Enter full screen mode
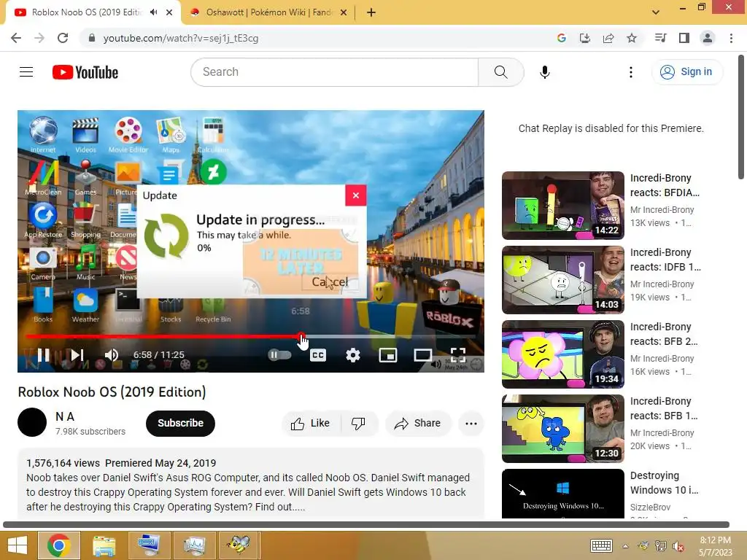The width and height of the screenshot is (747, 560). [x=458, y=355]
